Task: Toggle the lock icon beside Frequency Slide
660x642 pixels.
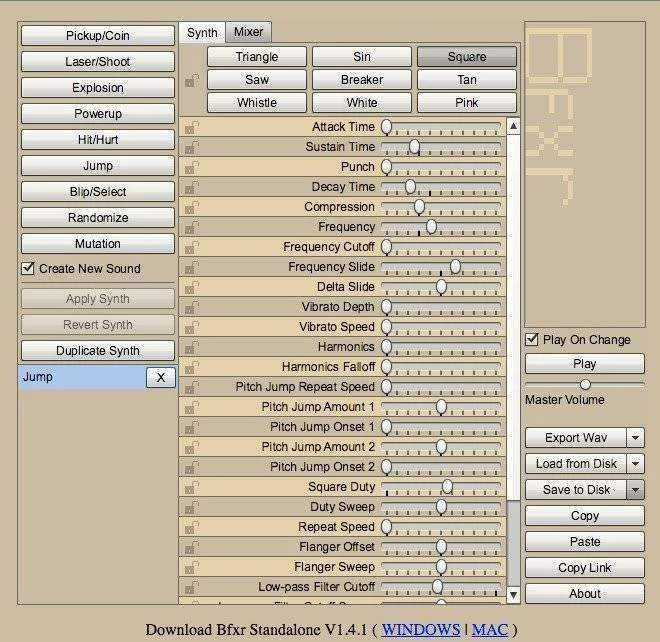Action: point(192,267)
